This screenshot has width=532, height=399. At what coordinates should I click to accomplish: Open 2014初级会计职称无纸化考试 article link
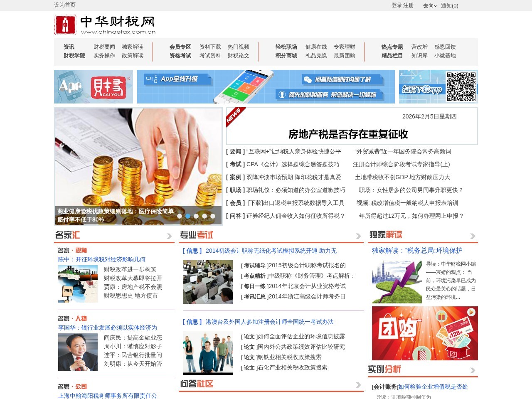[x=271, y=251]
